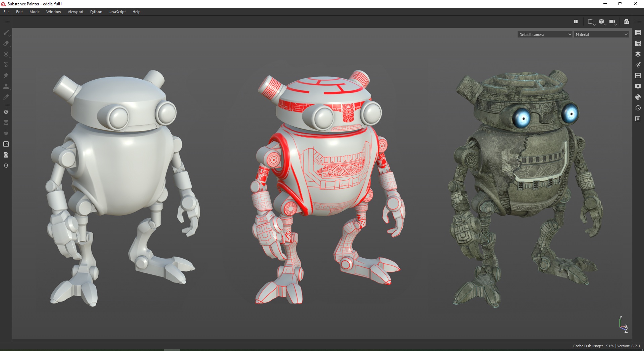
Task: Open the Mode menu
Action: (35, 12)
